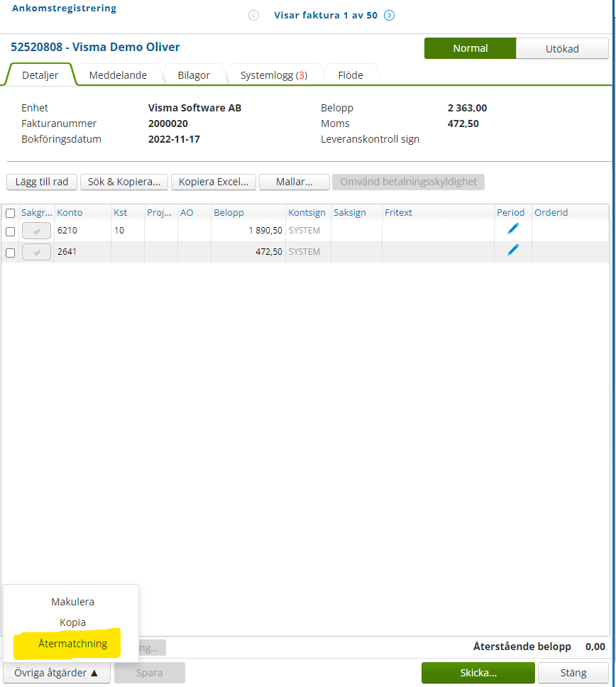Image resolution: width=616 pixels, height=687 pixels.
Task: Collapse the Övriga åtgärder menu
Action: [x=57, y=673]
